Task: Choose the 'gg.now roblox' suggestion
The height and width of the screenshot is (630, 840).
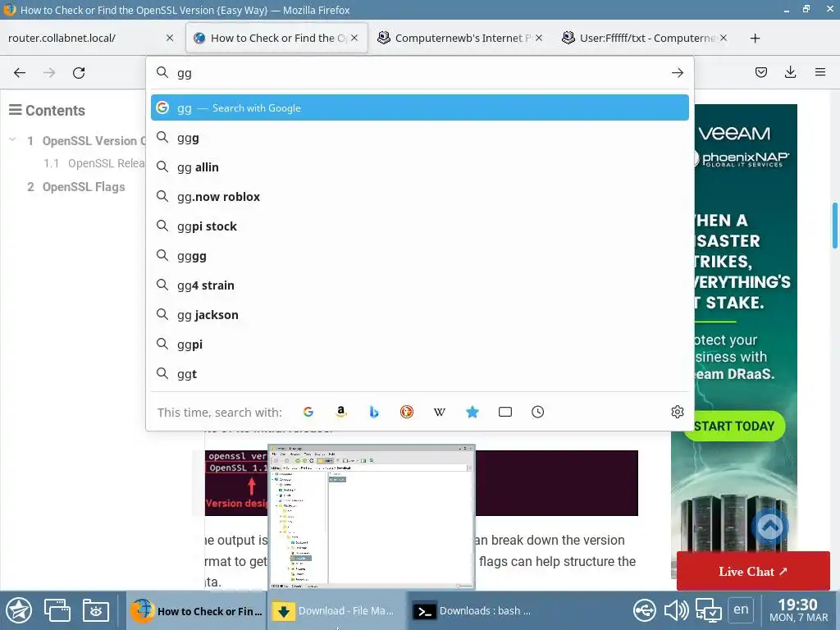Action: [420, 197]
